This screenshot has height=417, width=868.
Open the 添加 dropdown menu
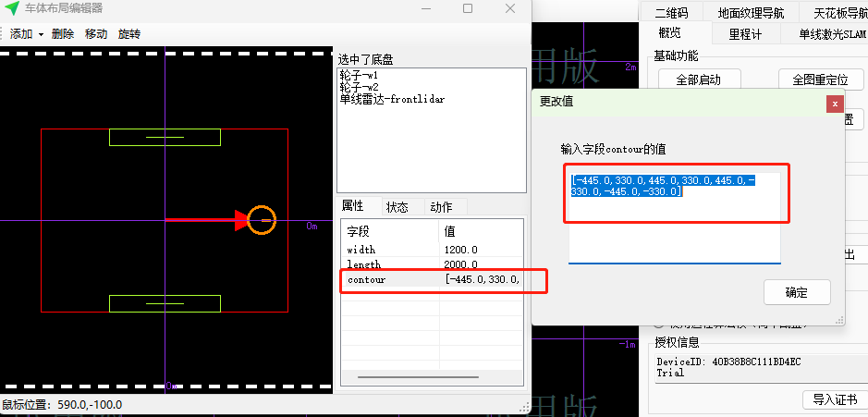tap(25, 33)
